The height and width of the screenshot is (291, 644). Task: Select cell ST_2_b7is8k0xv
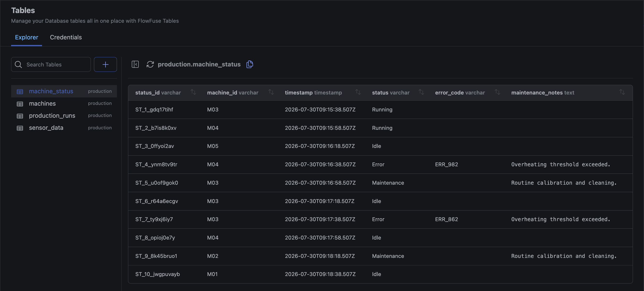pos(156,128)
